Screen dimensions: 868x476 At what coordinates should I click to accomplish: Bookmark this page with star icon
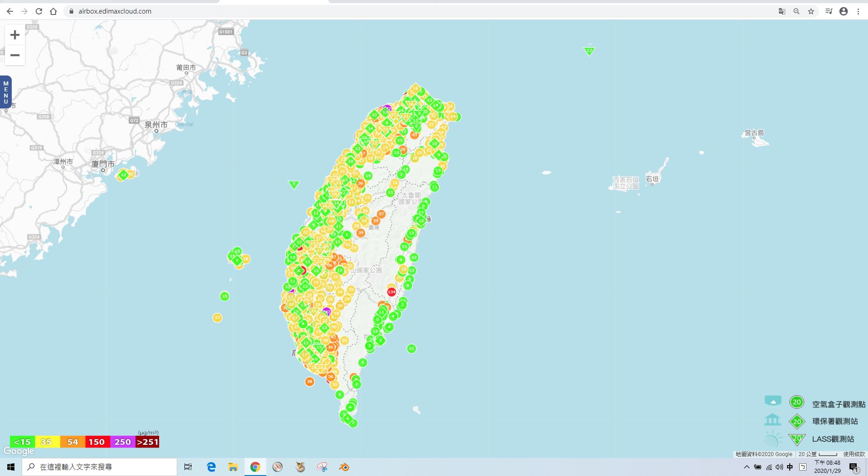[x=811, y=11]
